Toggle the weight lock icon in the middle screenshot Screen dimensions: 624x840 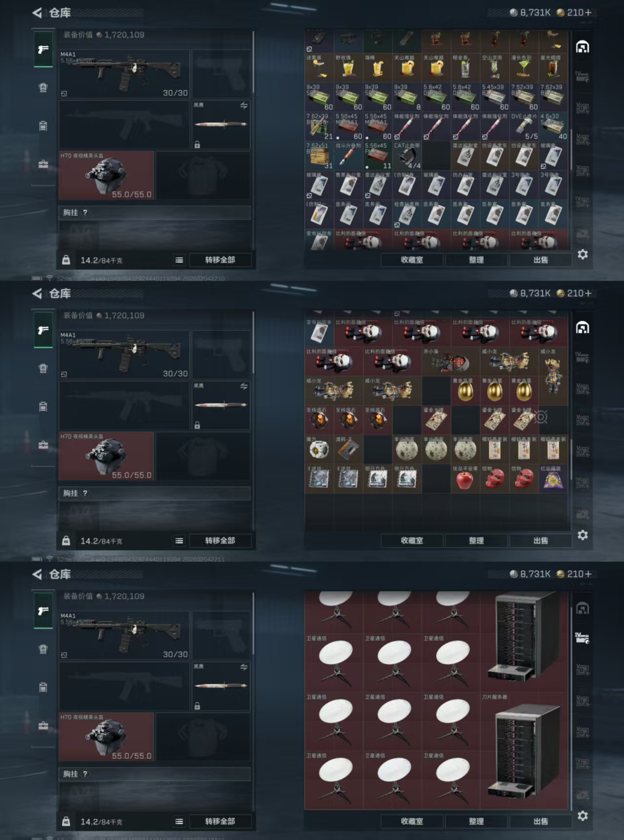66,541
